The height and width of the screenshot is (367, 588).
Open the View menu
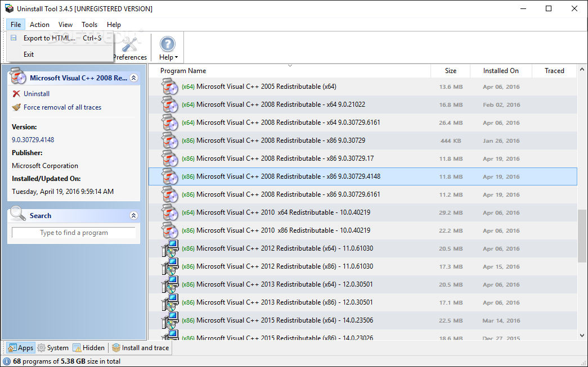click(65, 24)
